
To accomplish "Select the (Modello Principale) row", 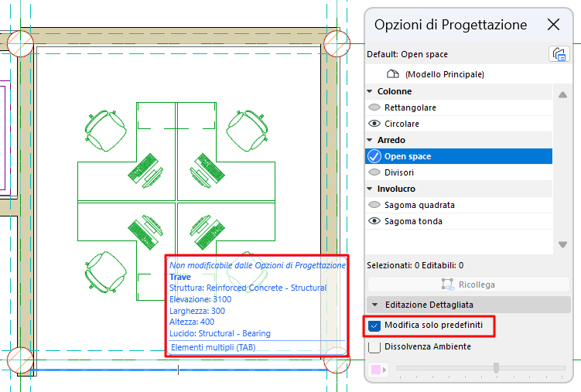I will coord(459,74).
